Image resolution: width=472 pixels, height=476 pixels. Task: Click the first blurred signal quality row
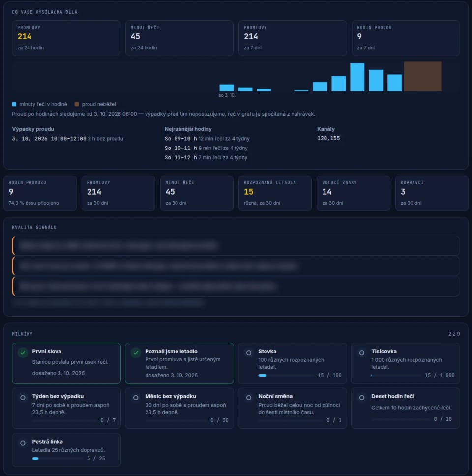236,245
